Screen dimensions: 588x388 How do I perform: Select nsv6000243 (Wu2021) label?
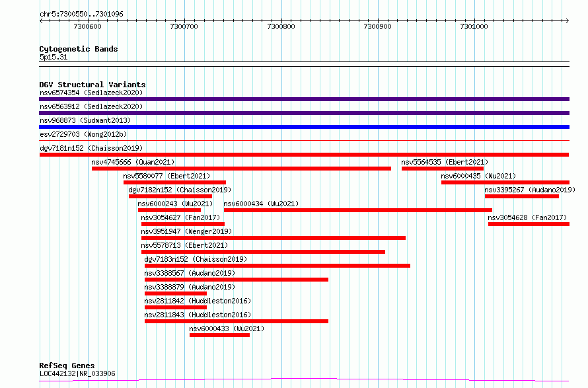coord(175,204)
